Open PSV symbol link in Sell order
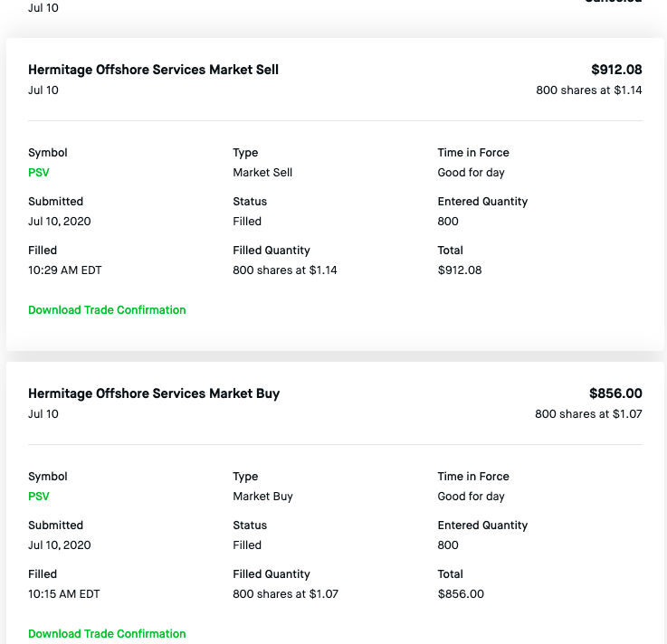 (39, 173)
